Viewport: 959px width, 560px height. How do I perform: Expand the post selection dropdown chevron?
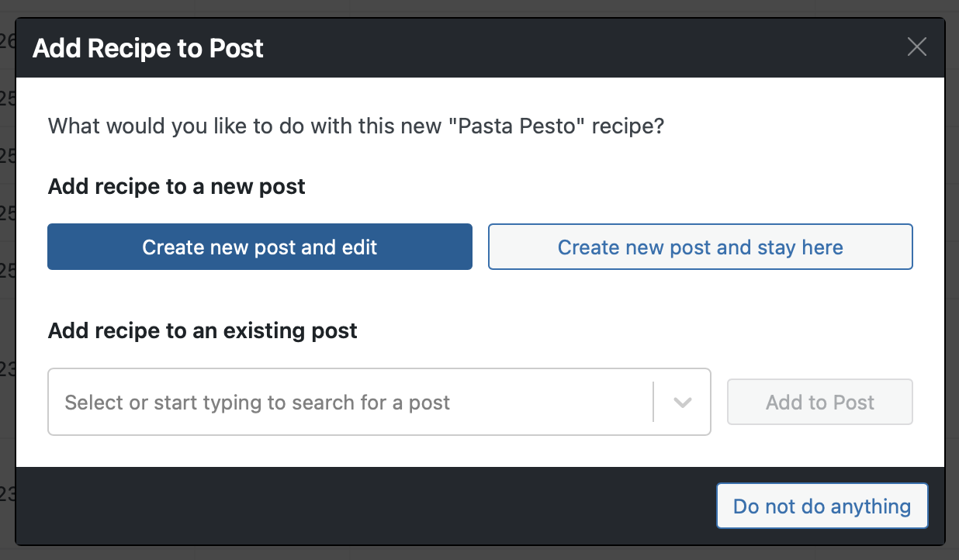point(682,403)
